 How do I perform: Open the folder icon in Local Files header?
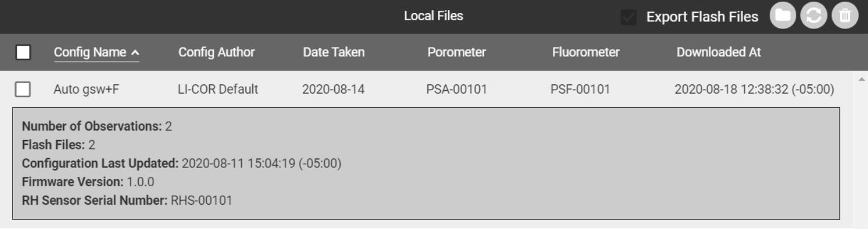point(783,17)
